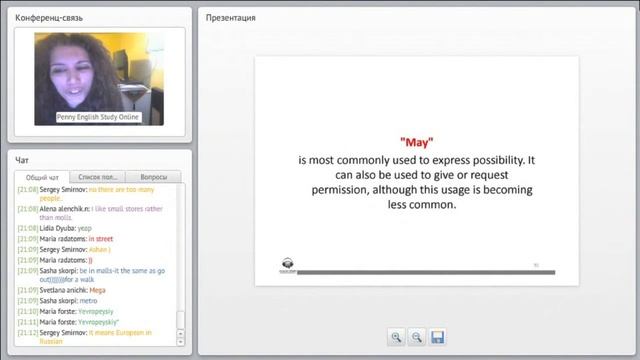The width and height of the screenshot is (640, 360).
Task: Click Maria forste's 21:11 'Yevropeyskiy' message
Action: (68, 322)
